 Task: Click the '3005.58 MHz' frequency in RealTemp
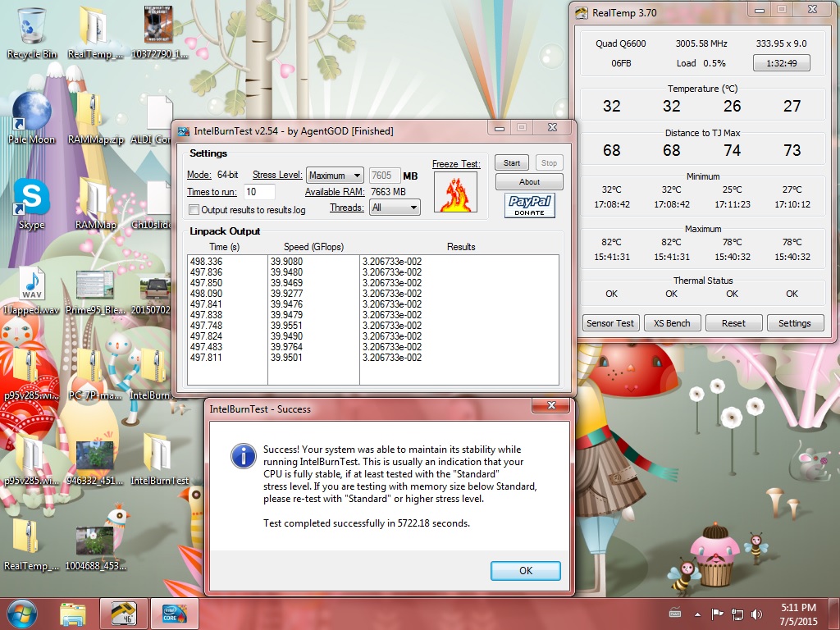(x=701, y=43)
